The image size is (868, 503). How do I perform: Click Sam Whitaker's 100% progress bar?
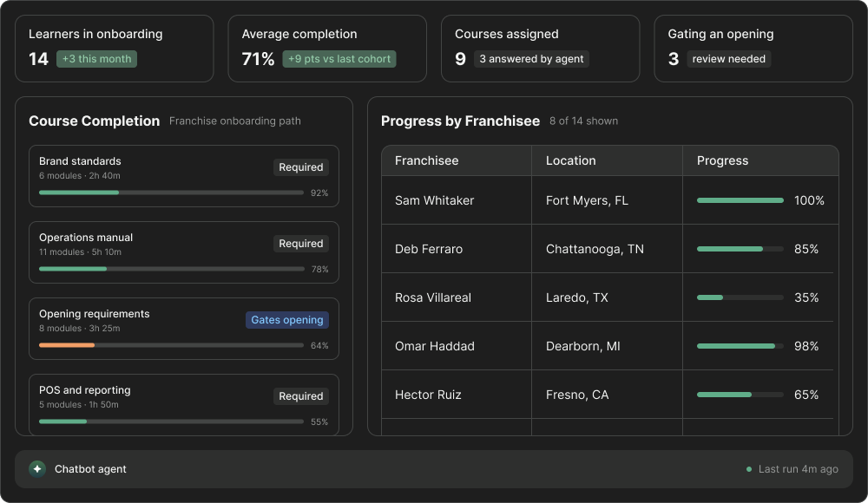[x=740, y=200]
